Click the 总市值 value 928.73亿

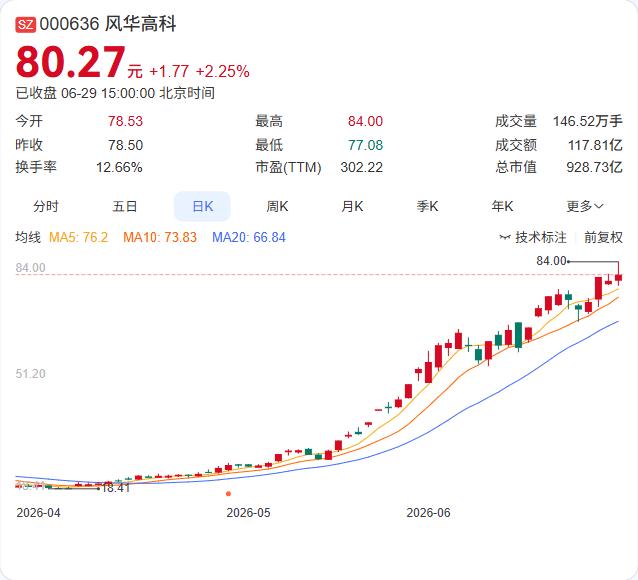(x=594, y=167)
